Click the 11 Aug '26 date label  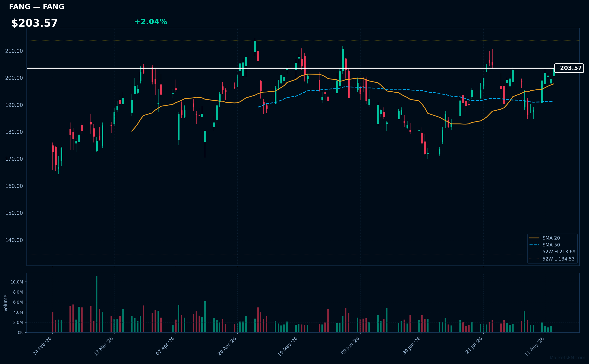(x=535, y=346)
